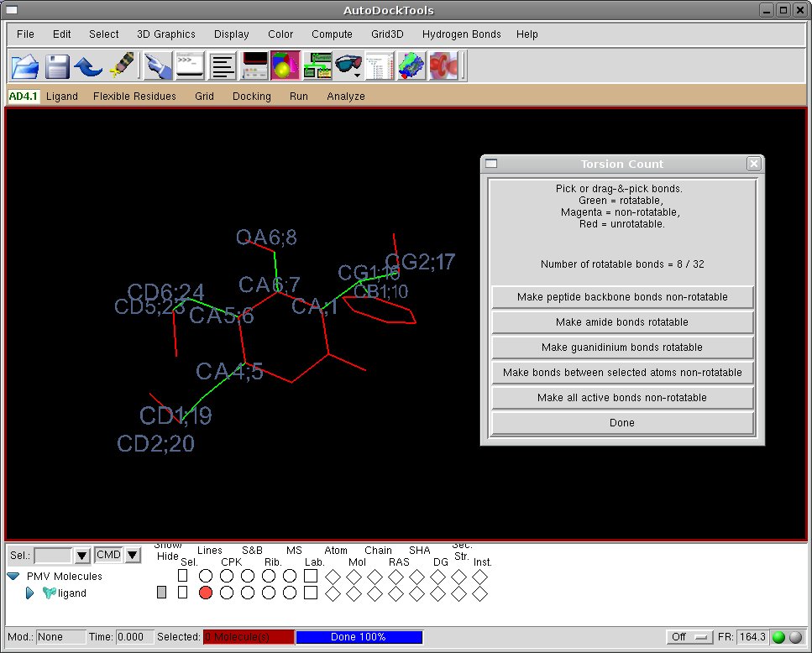812x653 pixels.
Task: Toggle the red Lines radio for ligand
Action: click(x=206, y=593)
